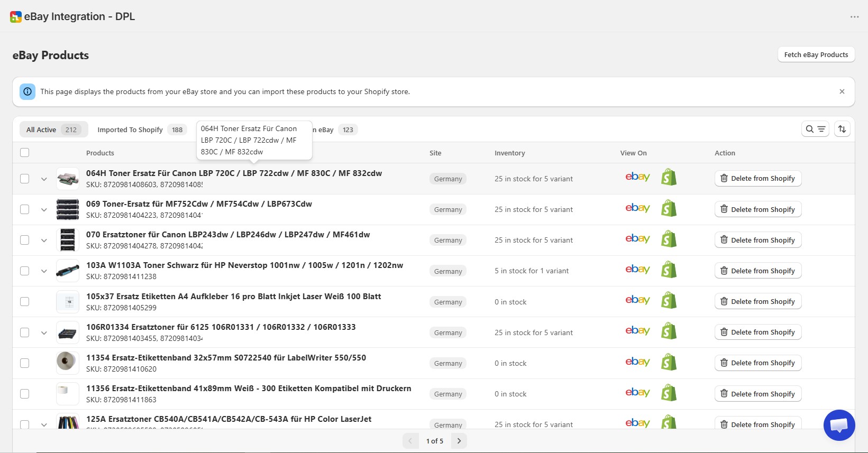Open Shopify icon for 105x37 Ersatz Etiketten
The height and width of the screenshot is (453, 868).
(669, 300)
